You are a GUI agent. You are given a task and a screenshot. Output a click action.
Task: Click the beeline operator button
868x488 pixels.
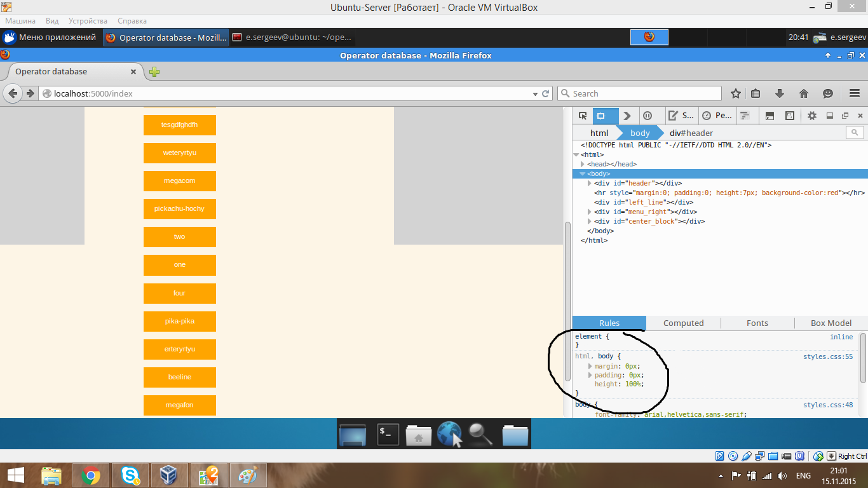click(180, 377)
